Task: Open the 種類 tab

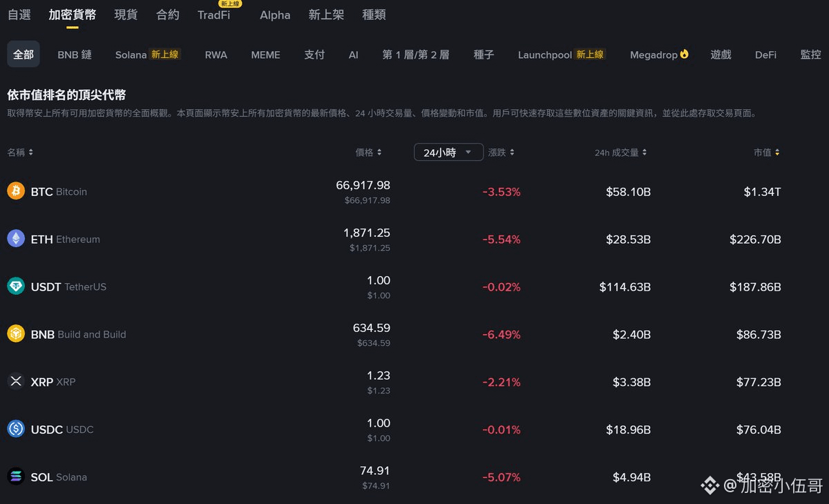Action: coord(374,14)
